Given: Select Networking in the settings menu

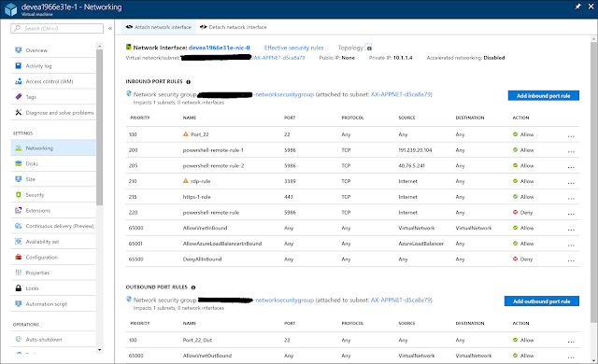Looking at the screenshot, I should (53, 147).
